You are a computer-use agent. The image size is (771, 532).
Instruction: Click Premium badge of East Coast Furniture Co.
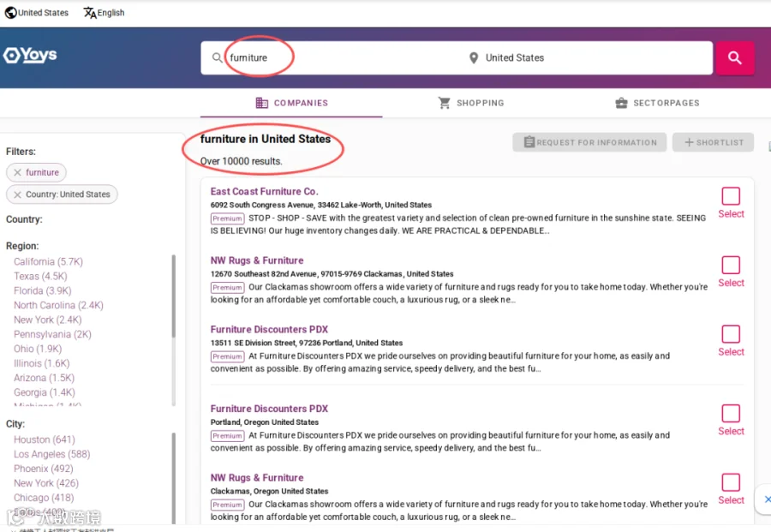pos(227,218)
